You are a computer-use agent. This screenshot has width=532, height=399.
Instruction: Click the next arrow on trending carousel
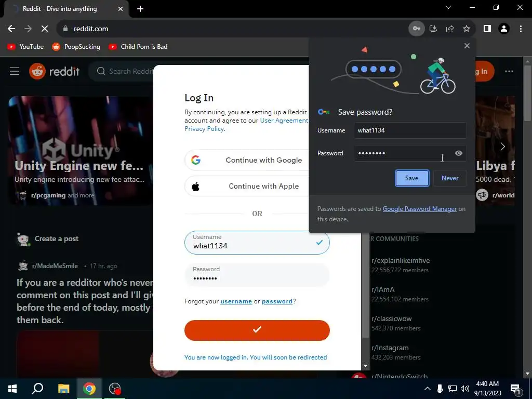pyautogui.click(x=503, y=147)
